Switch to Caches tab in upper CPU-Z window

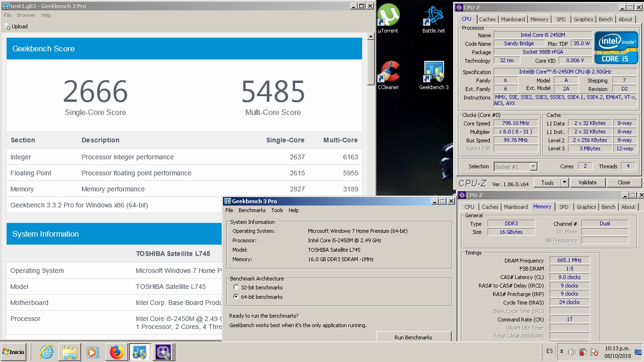pos(487,19)
